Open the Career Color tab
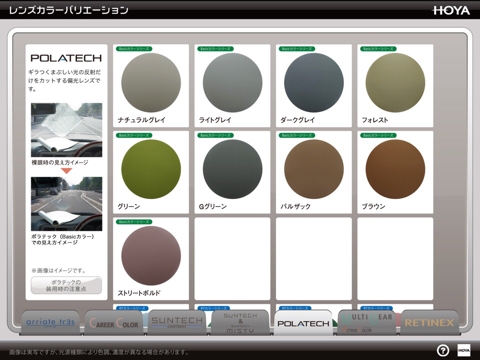480x360 pixels. pos(114,323)
